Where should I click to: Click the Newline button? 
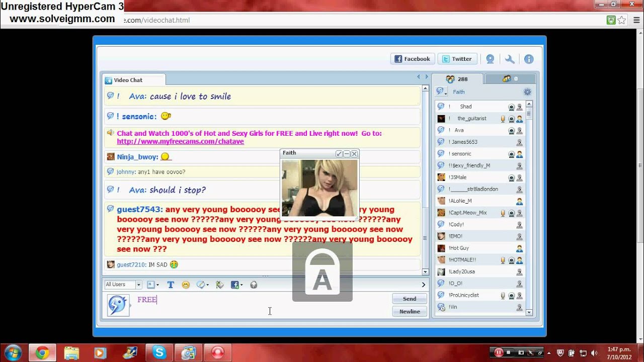point(410,311)
